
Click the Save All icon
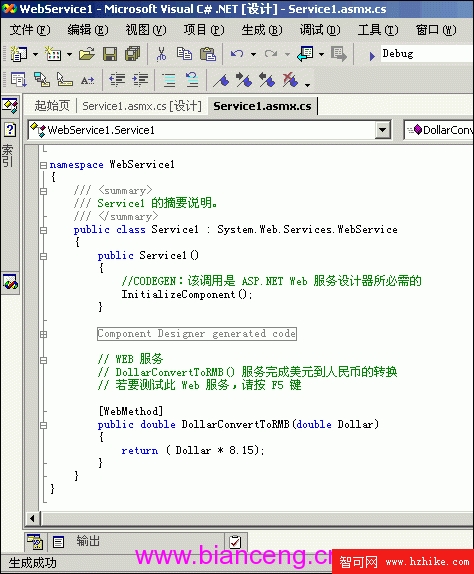coord(133,54)
